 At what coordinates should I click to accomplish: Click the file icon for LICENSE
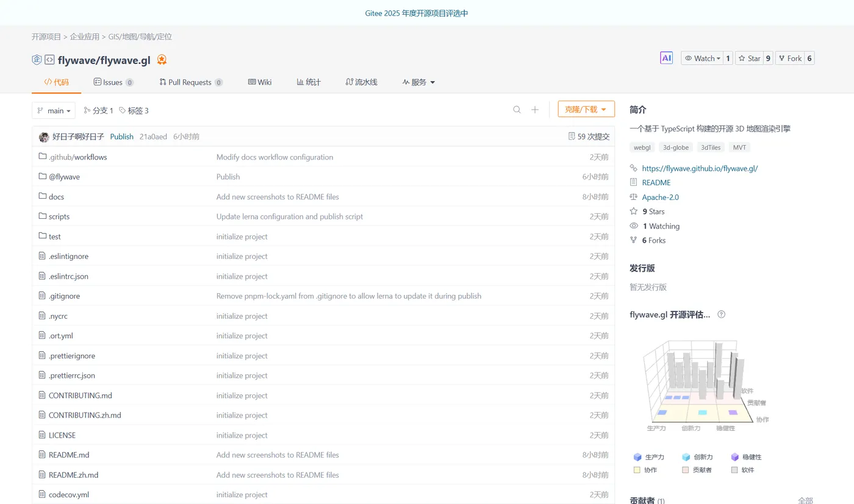43,435
